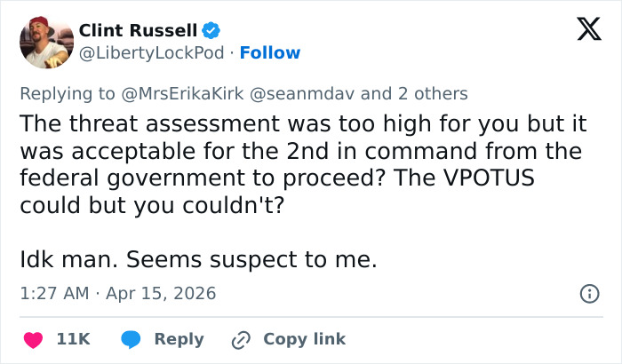Follow the LibertyLockPod account

pyautogui.click(x=270, y=52)
